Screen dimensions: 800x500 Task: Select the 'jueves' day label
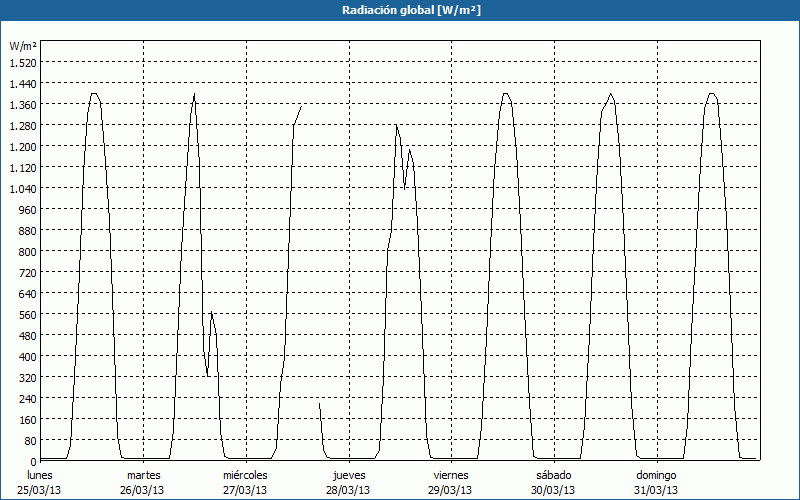click(349, 475)
